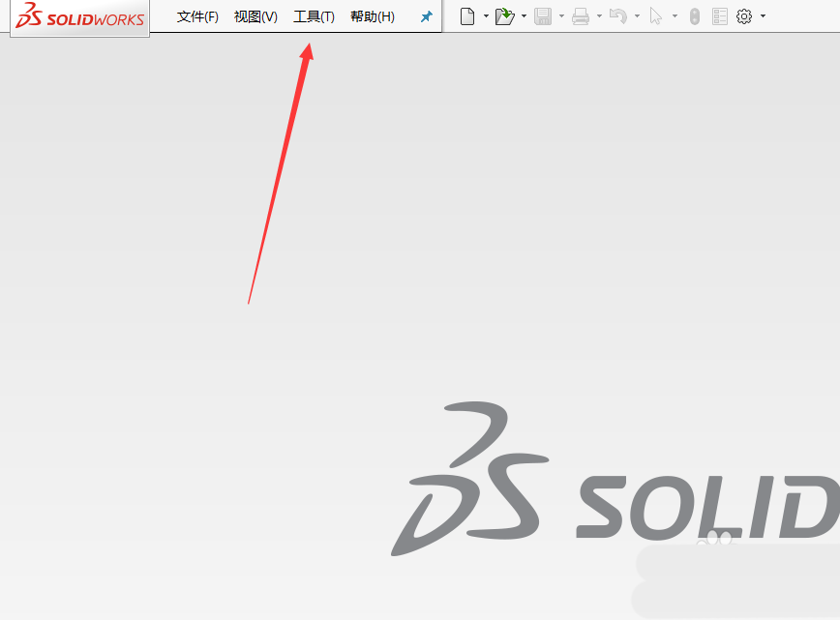This screenshot has width=840, height=620.
Task: Click the Select cursor tool icon
Action: click(656, 16)
